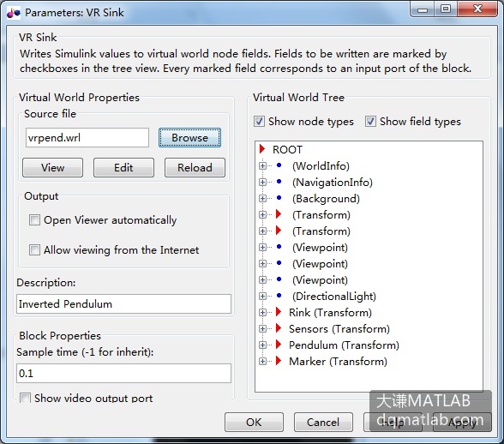Image resolution: width=504 pixels, height=444 pixels.
Task: Toggle Allow viewing from the Internet
Action: coord(34,249)
